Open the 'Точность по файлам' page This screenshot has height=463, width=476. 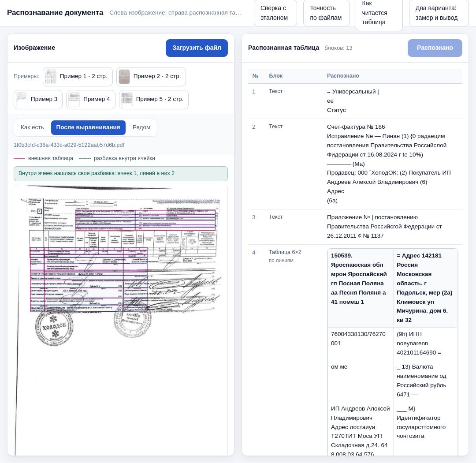coord(326,13)
